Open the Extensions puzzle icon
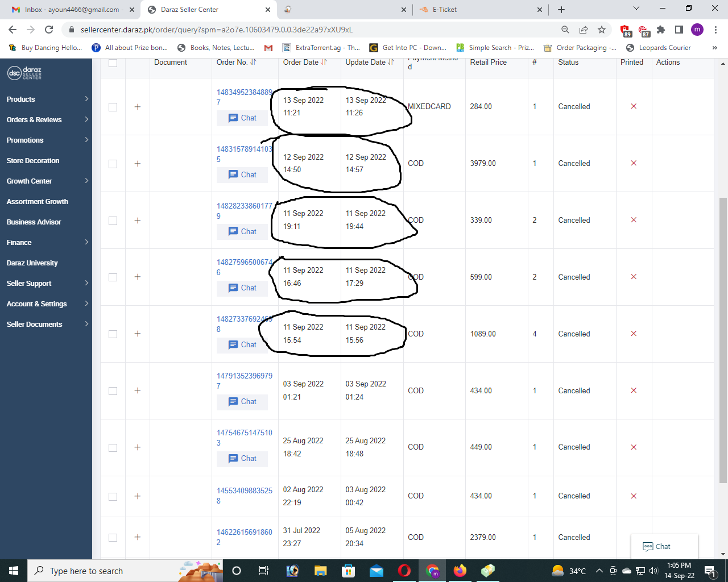Screen dimensions: 728x582 [x=661, y=30]
